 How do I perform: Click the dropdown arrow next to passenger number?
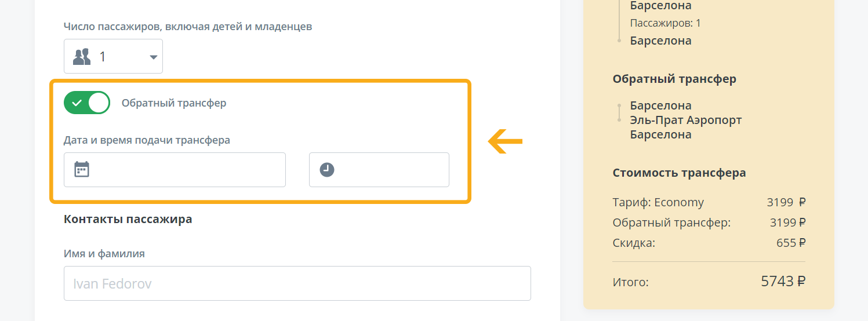[x=154, y=57]
